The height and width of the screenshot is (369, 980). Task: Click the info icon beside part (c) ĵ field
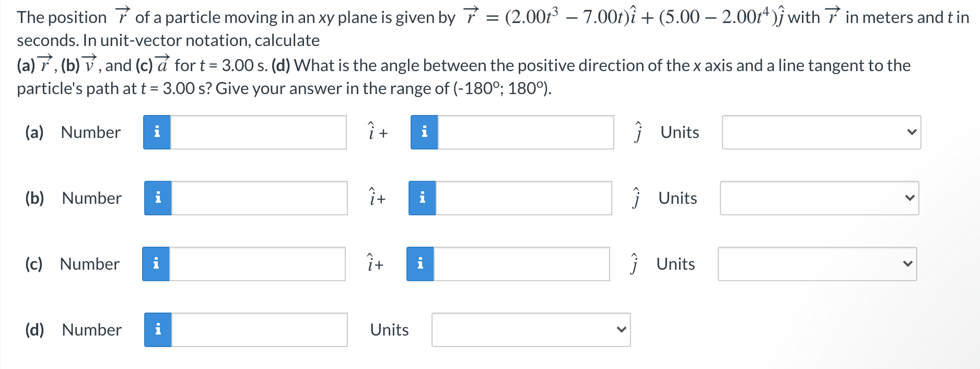point(421,264)
